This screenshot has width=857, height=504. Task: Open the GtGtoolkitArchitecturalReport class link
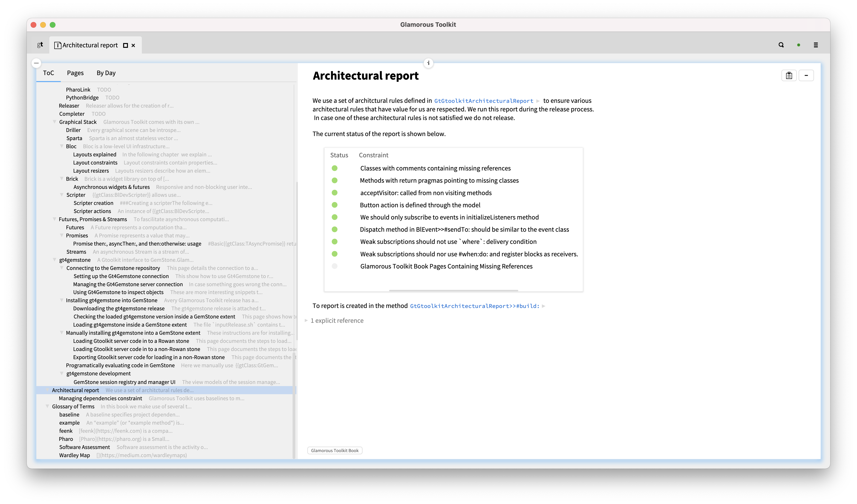pyautogui.click(x=484, y=101)
